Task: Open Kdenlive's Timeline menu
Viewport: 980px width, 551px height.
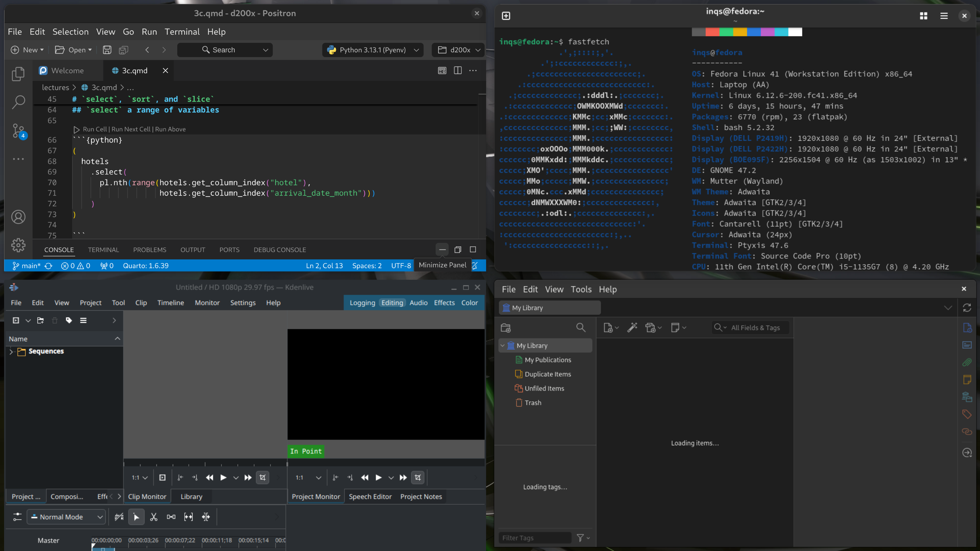Action: (170, 303)
